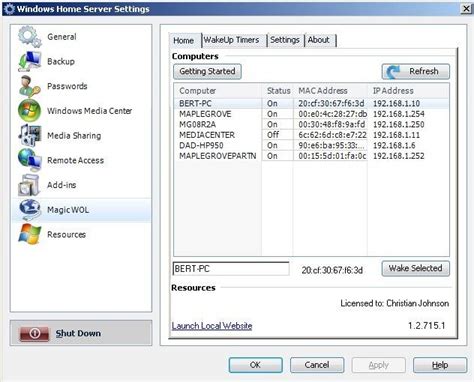This screenshot has height=382, width=474.
Task: Click MAC address 6c:62:6d:c8:e7:22
Action: pyautogui.click(x=332, y=135)
